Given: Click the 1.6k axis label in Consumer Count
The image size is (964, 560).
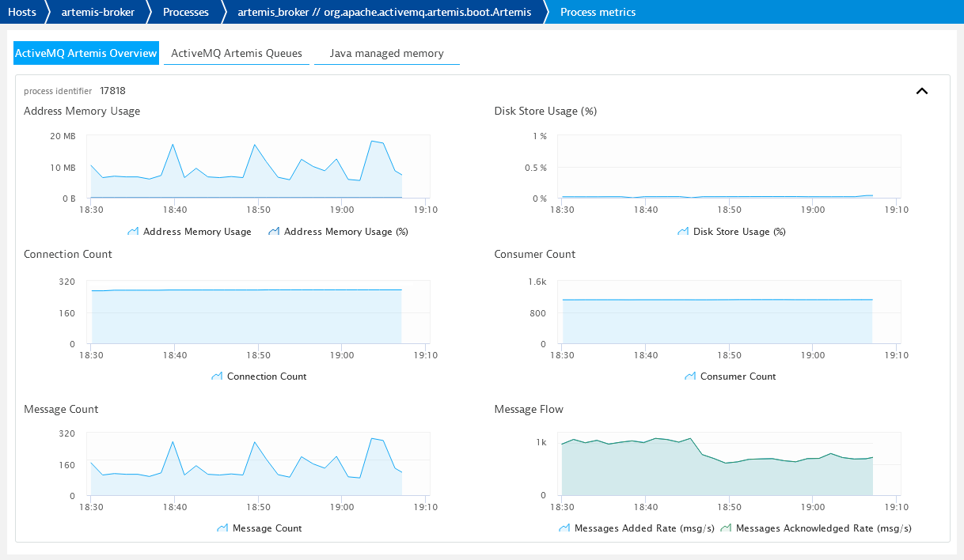Looking at the screenshot, I should click(x=537, y=282).
